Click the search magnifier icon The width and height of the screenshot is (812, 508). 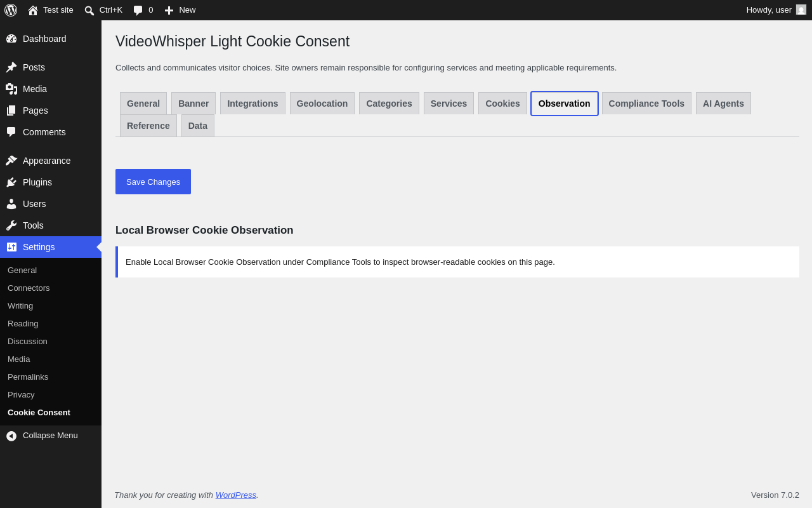click(89, 10)
